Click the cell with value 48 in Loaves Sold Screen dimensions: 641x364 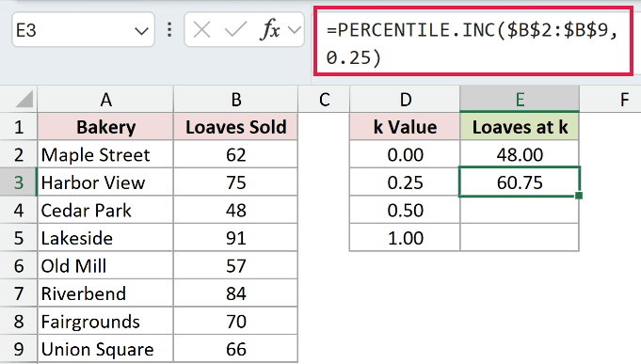[x=236, y=211]
